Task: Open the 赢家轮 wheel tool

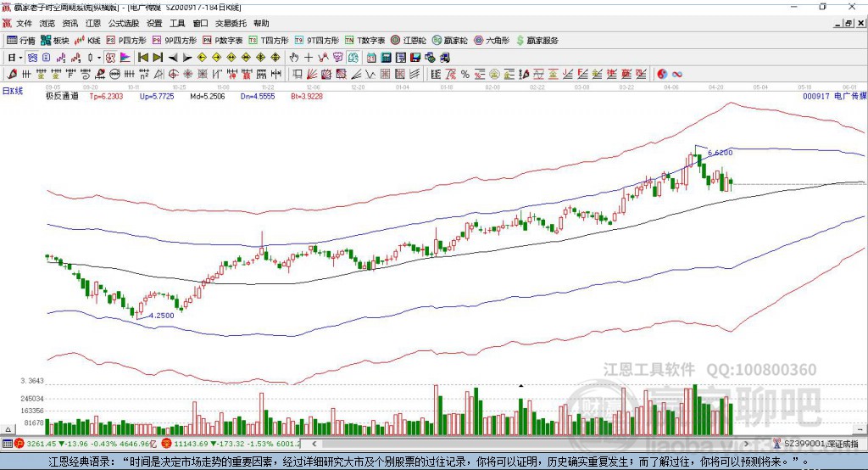Action: pos(450,41)
